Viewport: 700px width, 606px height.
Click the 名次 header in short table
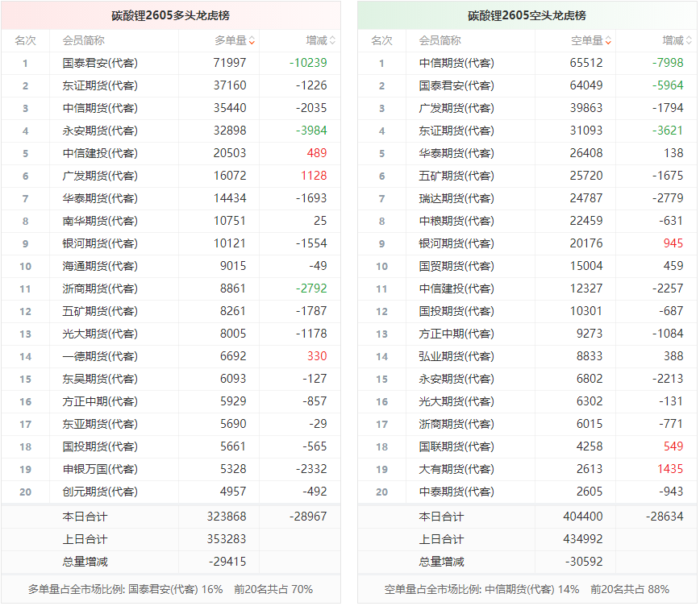click(381, 40)
